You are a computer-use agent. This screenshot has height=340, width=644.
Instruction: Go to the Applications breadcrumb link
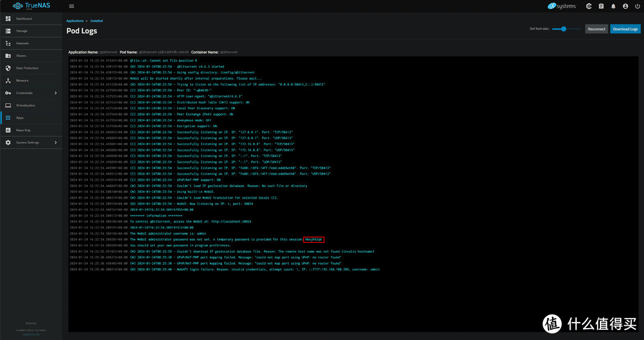click(75, 21)
